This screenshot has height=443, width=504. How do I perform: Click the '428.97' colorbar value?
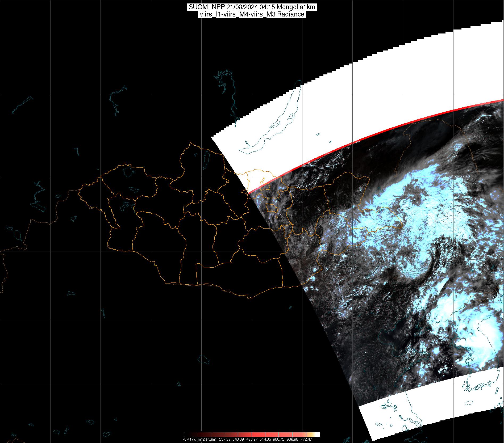tap(251, 439)
